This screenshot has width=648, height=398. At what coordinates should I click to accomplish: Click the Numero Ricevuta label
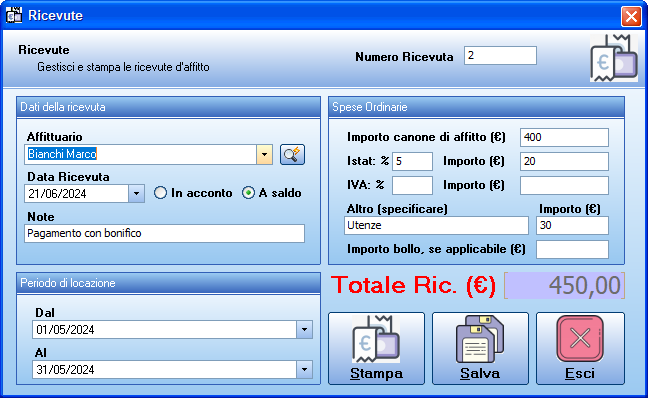tap(404, 57)
